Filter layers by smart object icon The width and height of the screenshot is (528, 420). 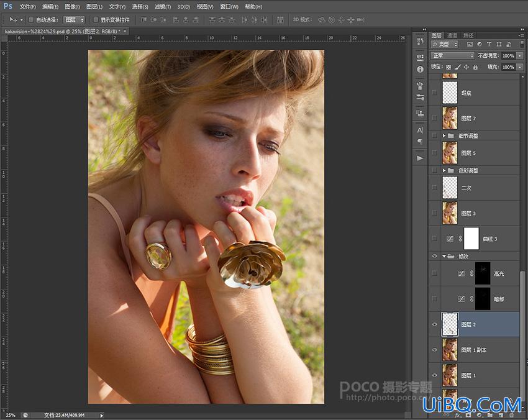pos(509,44)
